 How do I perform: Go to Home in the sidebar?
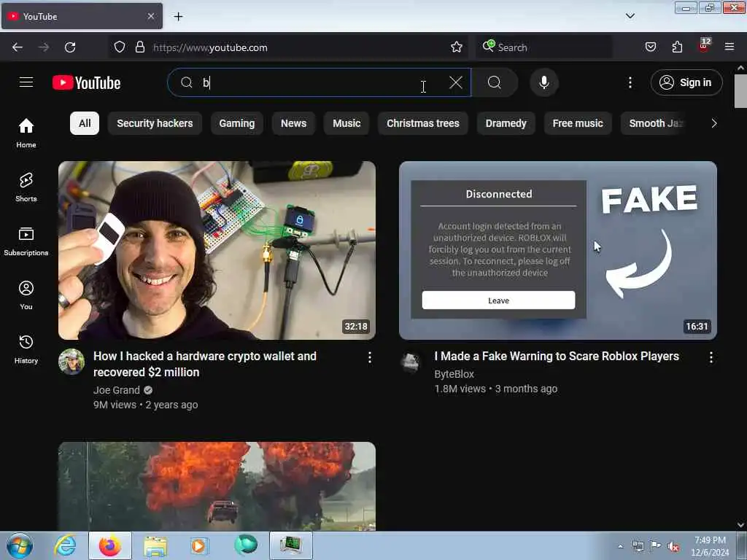(26, 133)
